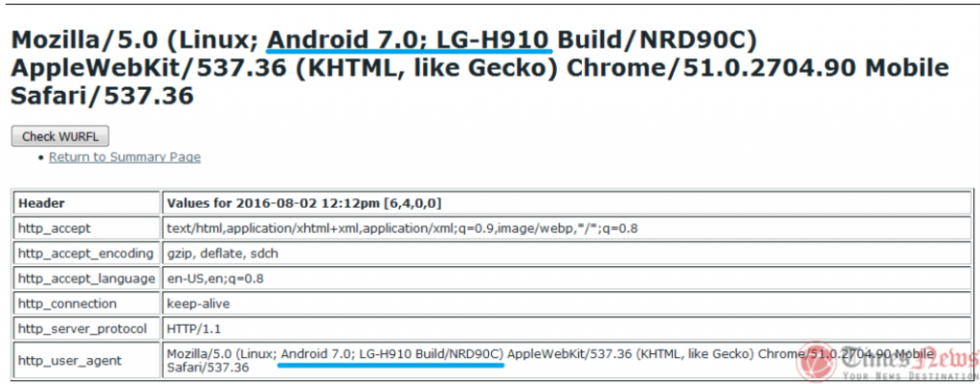The height and width of the screenshot is (384, 980).
Task: Select the HTTP/1.1 value cell
Action: pos(566,328)
